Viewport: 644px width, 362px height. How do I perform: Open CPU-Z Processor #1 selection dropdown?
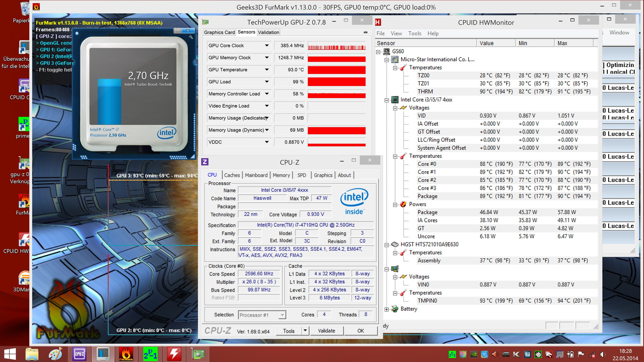[x=282, y=315]
